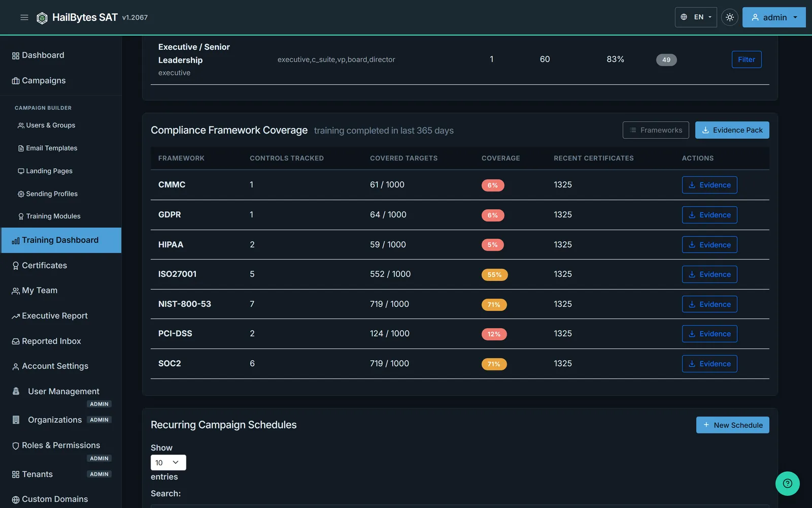Click the My Team people icon
The height and width of the screenshot is (508, 812).
click(16, 291)
